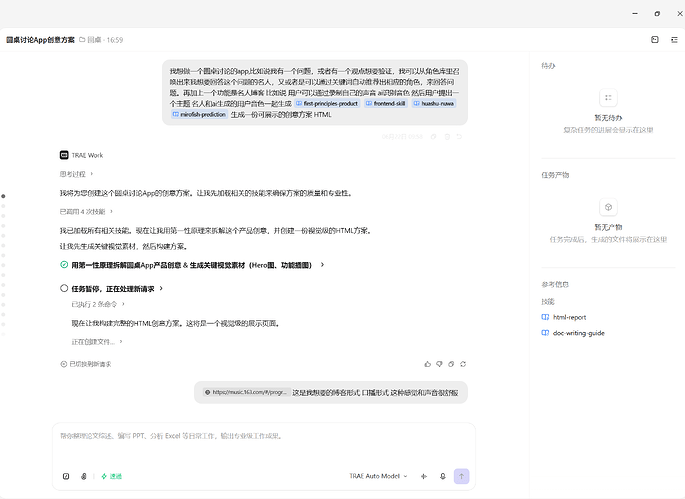
Task: Open the mirofish-prediction skill tag
Action: pyautogui.click(x=199, y=114)
